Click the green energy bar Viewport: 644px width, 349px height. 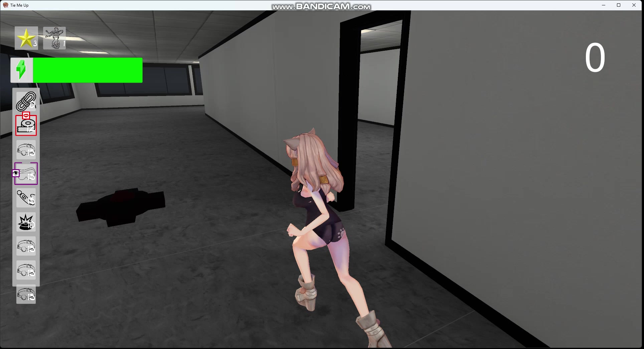[88, 70]
